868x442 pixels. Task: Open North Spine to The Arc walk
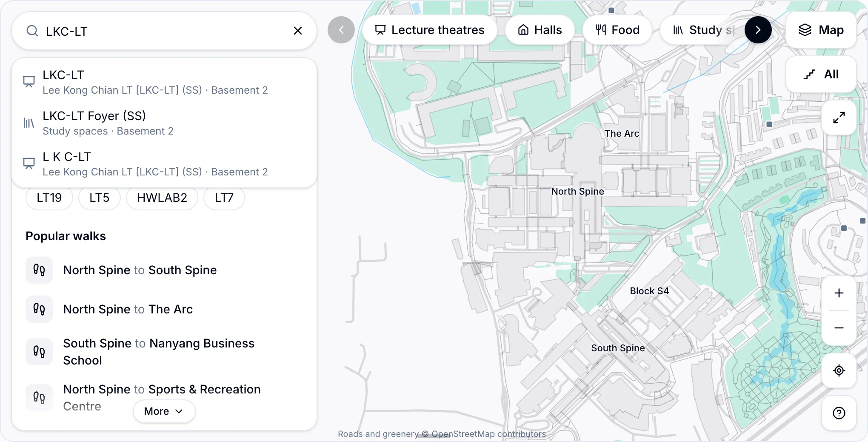(164, 309)
